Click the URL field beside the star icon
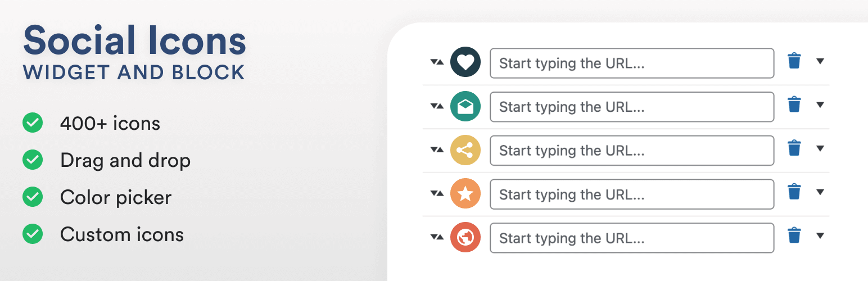The height and width of the screenshot is (281, 868). (632, 194)
